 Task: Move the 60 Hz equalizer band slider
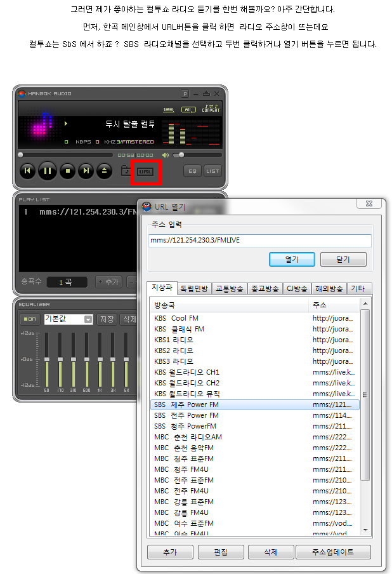[47, 359]
